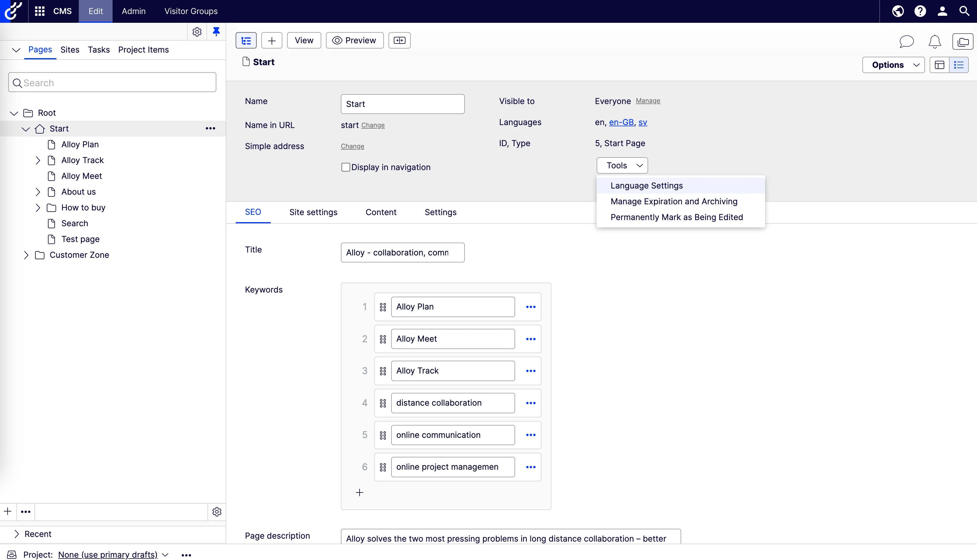Open Visitor Groups in top menu

click(191, 11)
